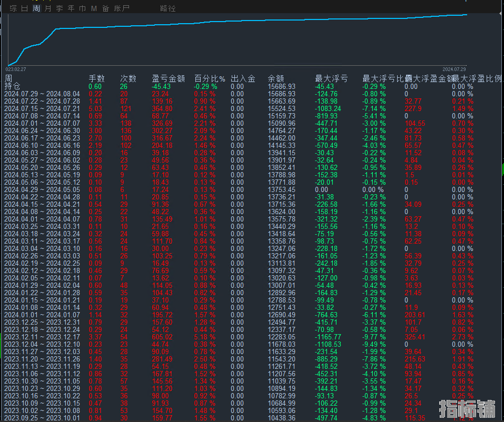Click the M tab
Screen dimensions: 504x422
click(94, 8)
